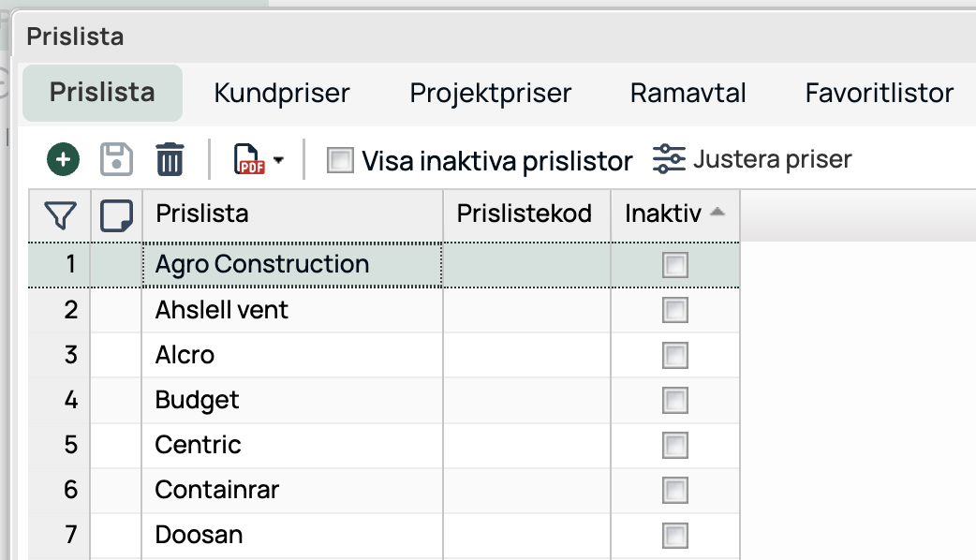The width and height of the screenshot is (976, 560).
Task: Click the note icon column header
Action: [x=115, y=214]
